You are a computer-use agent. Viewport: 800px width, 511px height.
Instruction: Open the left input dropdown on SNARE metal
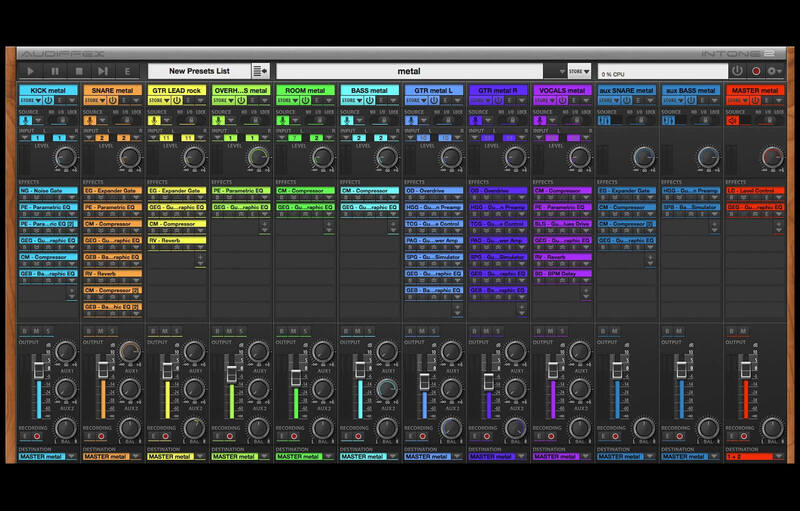pos(89,138)
